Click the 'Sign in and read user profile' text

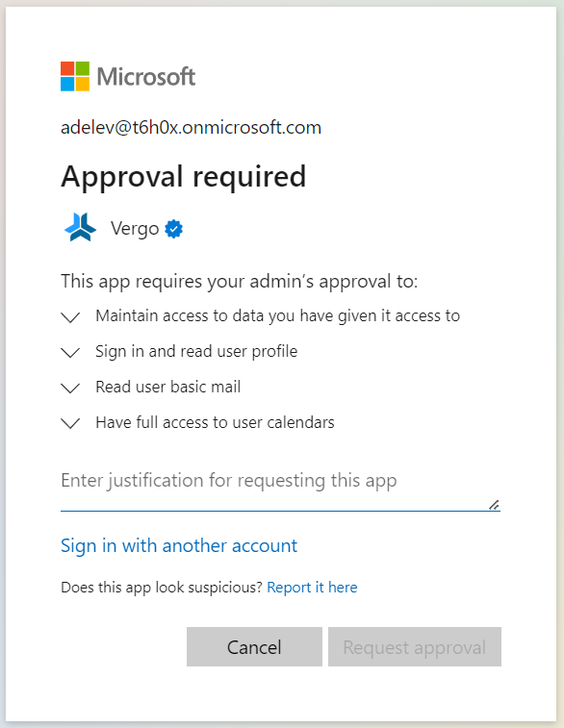[x=196, y=351]
